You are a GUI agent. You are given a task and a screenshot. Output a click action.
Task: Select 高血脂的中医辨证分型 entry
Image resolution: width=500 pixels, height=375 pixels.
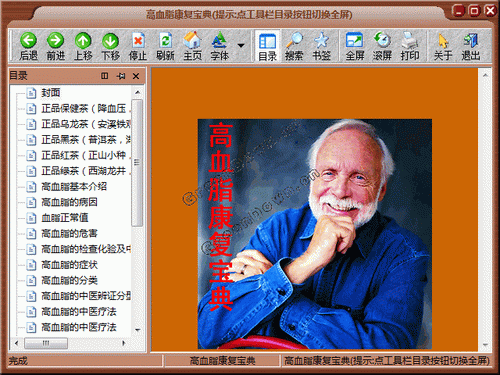pos(86,296)
